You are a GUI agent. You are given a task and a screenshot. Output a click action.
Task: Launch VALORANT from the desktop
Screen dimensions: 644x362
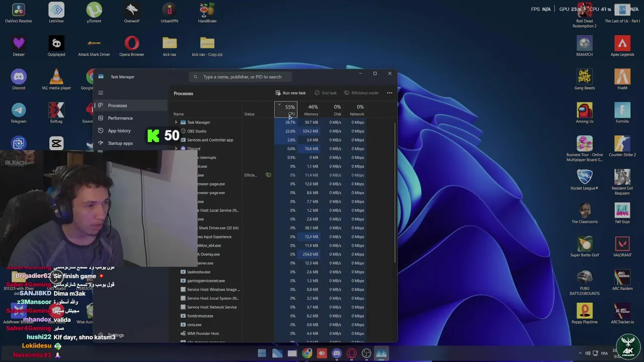pyautogui.click(x=622, y=247)
